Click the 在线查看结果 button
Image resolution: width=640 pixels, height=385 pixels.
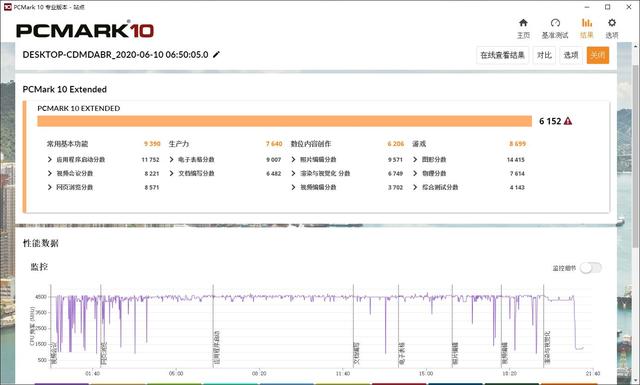502,55
